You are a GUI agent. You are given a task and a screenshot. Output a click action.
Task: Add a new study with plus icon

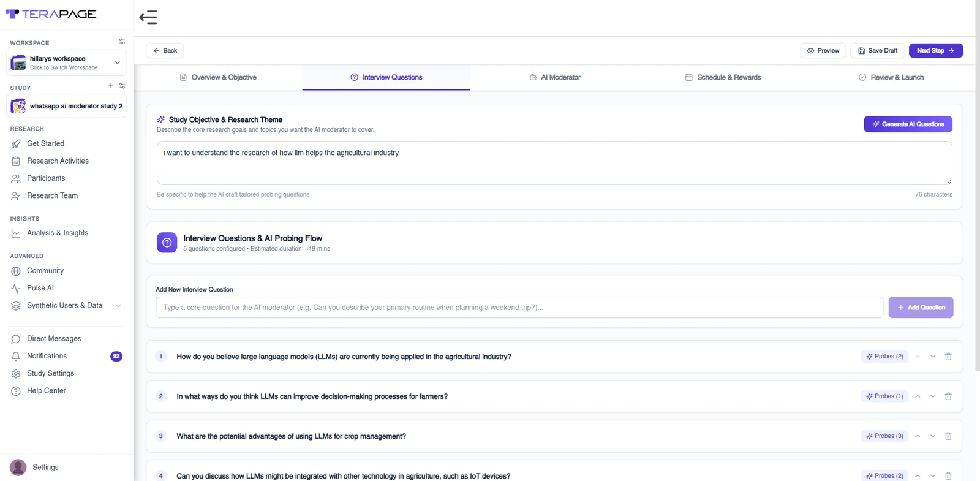111,86
